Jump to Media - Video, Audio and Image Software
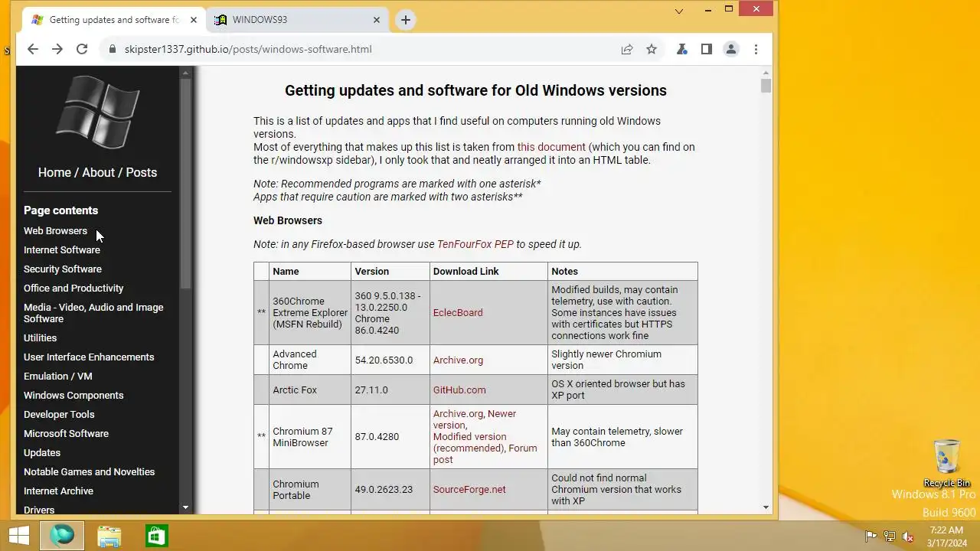The height and width of the screenshot is (551, 980). (93, 313)
